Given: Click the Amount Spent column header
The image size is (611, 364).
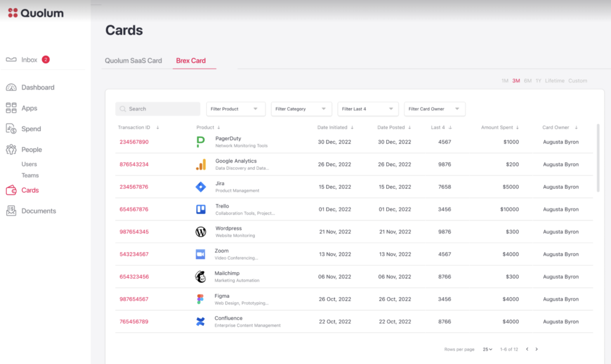Looking at the screenshot, I should tap(497, 127).
